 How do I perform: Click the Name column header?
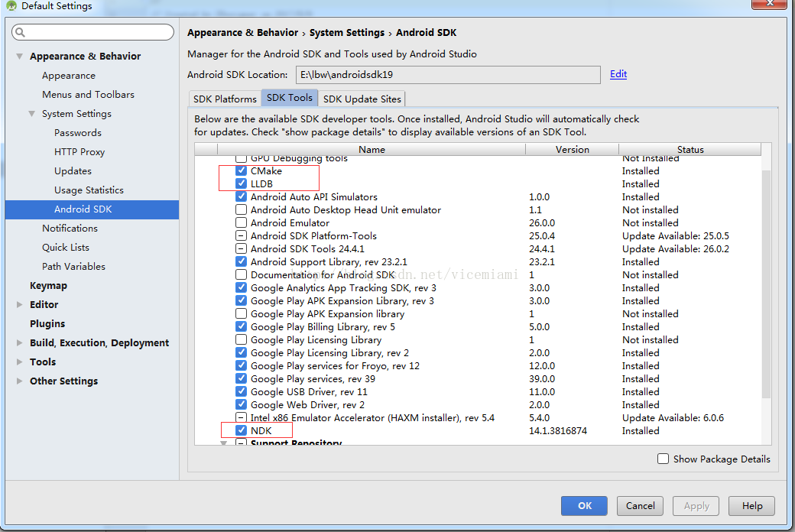point(372,149)
